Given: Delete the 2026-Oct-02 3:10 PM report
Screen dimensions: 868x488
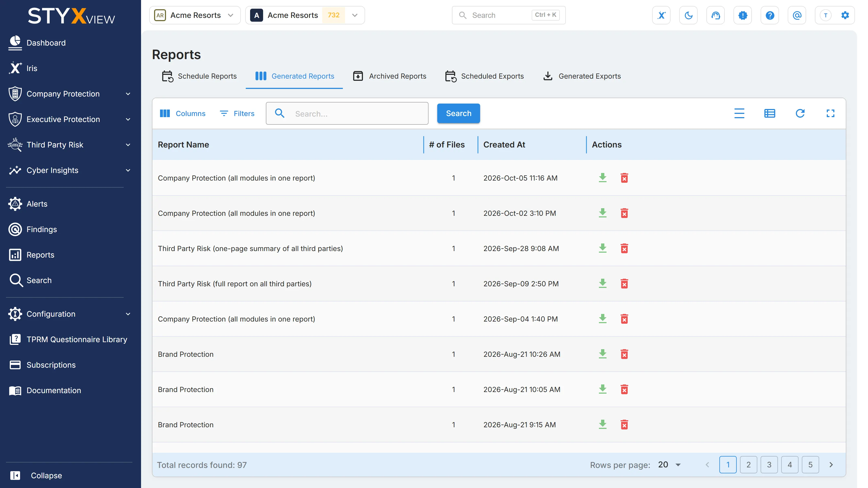Looking at the screenshot, I should click(x=624, y=213).
